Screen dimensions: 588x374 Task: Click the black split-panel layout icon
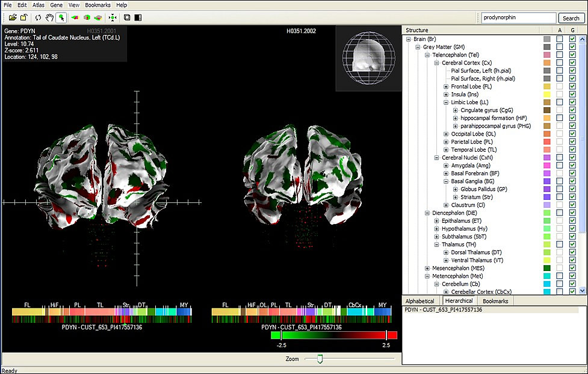tap(138, 17)
